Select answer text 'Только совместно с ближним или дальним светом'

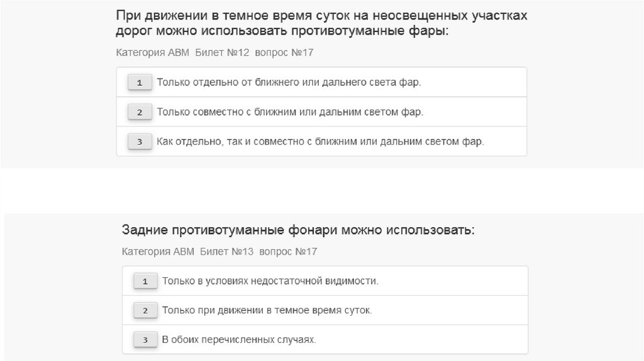[290, 112]
